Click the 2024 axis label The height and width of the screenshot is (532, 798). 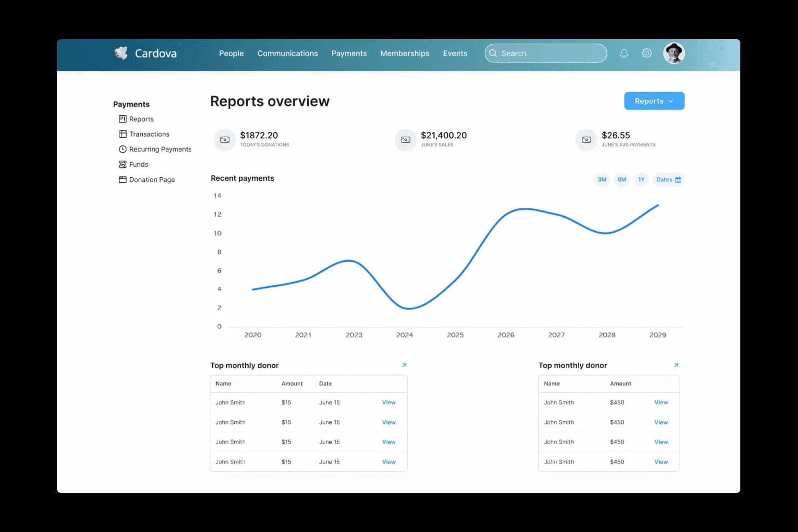coord(405,335)
